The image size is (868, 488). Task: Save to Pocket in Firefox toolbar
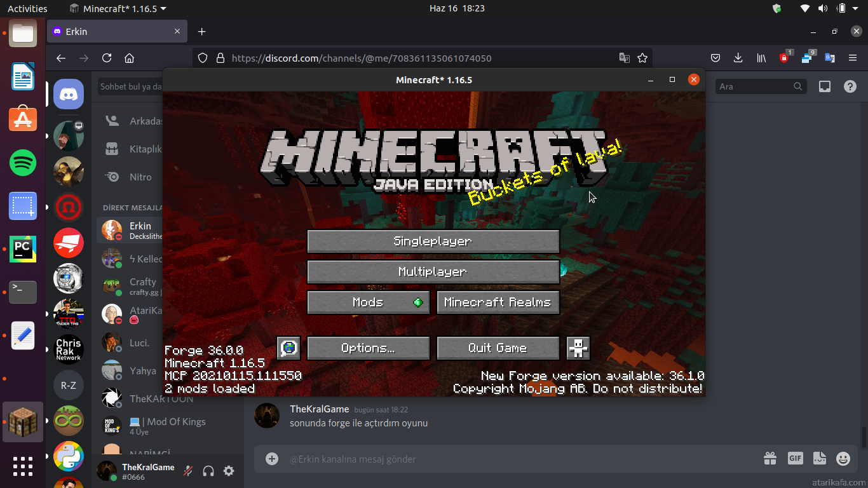(715, 58)
